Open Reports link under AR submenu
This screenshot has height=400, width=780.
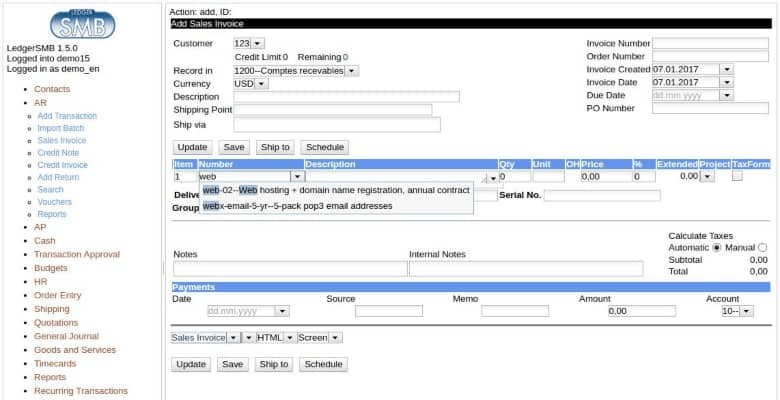[52, 214]
